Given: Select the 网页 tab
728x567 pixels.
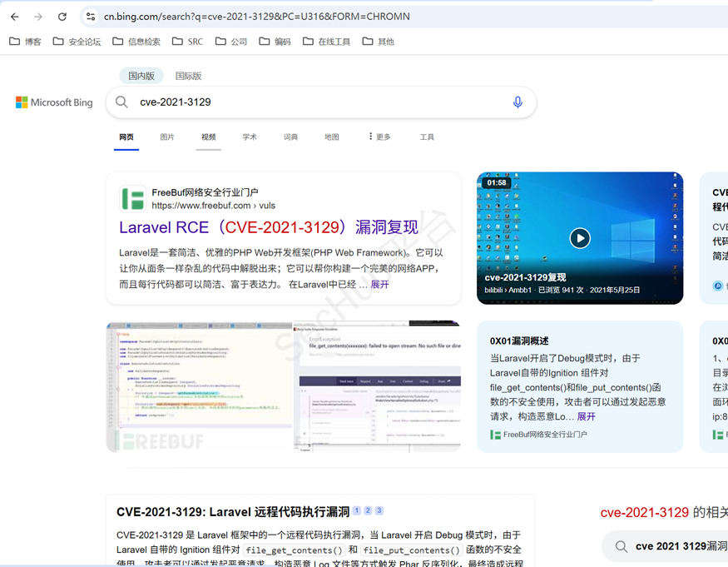Looking at the screenshot, I should pyautogui.click(x=126, y=137).
